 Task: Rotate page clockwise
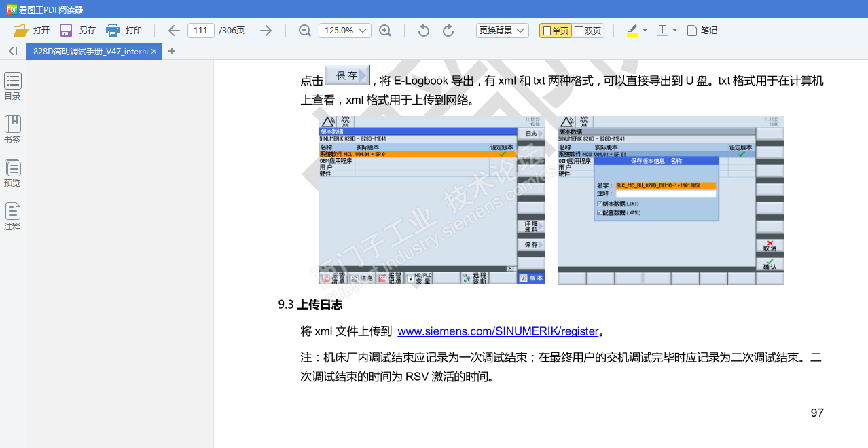click(x=448, y=31)
